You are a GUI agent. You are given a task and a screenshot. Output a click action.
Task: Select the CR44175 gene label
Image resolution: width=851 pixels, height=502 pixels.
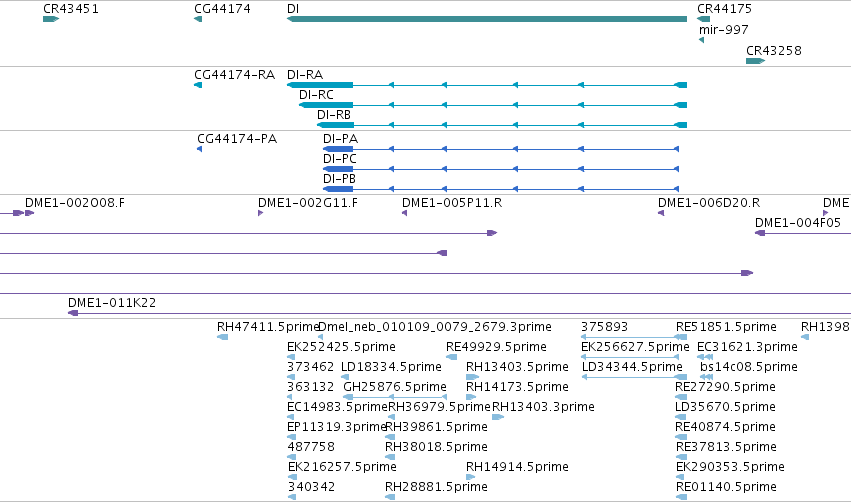(724, 9)
